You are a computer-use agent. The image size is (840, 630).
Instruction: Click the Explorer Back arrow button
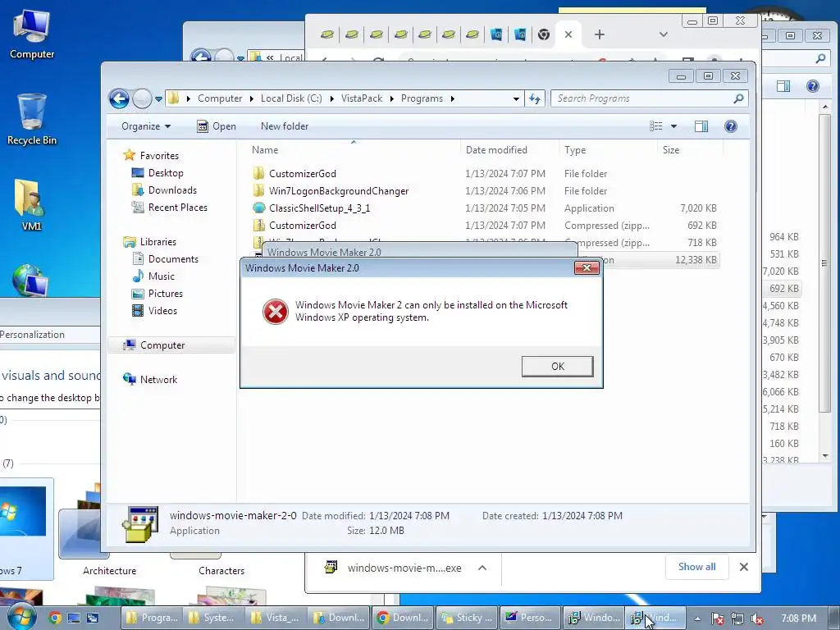(x=119, y=98)
